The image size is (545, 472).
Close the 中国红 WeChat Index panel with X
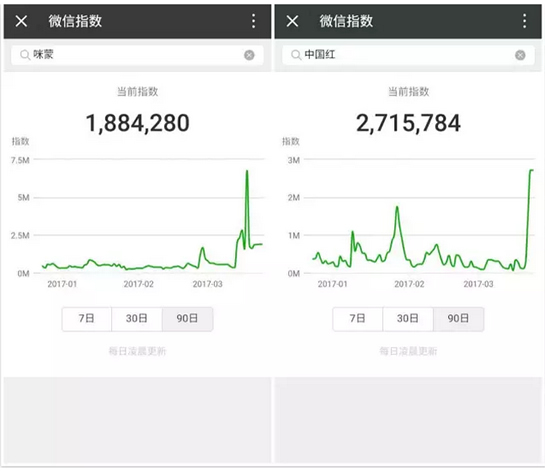[292, 21]
